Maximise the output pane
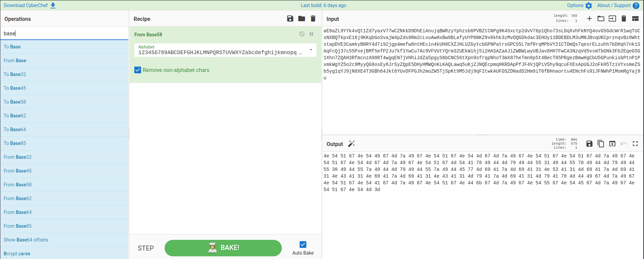Image resolution: width=644 pixels, height=259 pixels. pyautogui.click(x=635, y=144)
